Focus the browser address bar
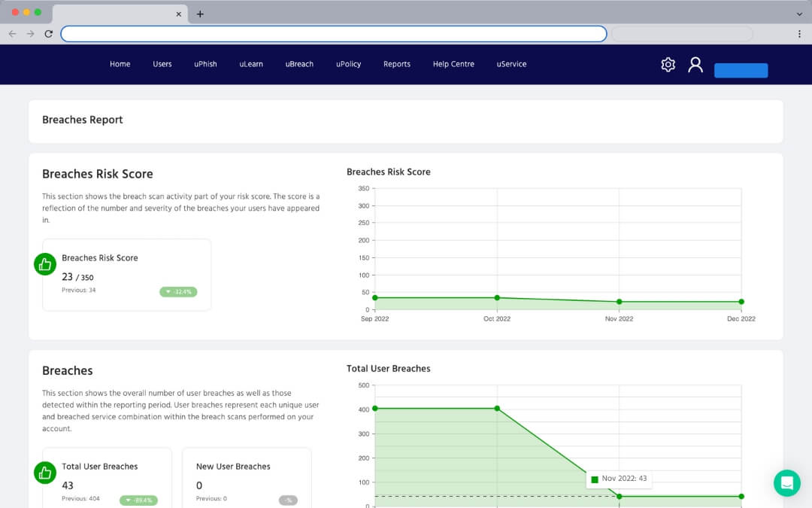Screen dimensions: 812x508 [334, 34]
